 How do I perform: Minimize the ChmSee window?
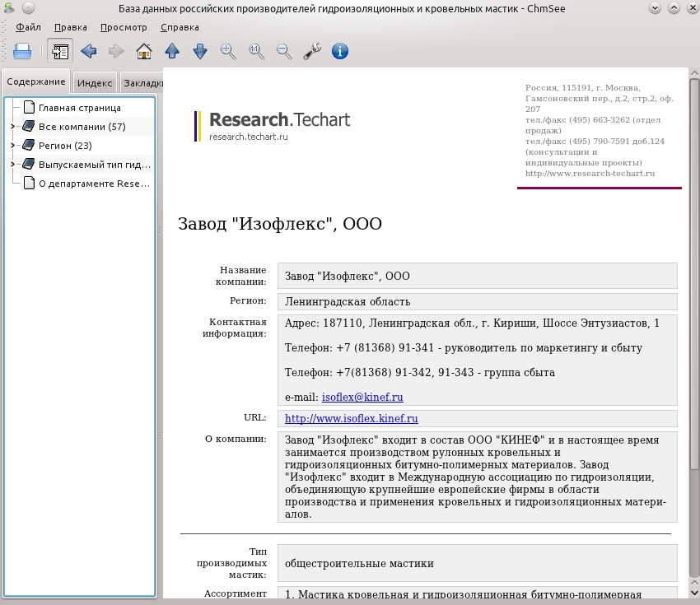point(655,7)
